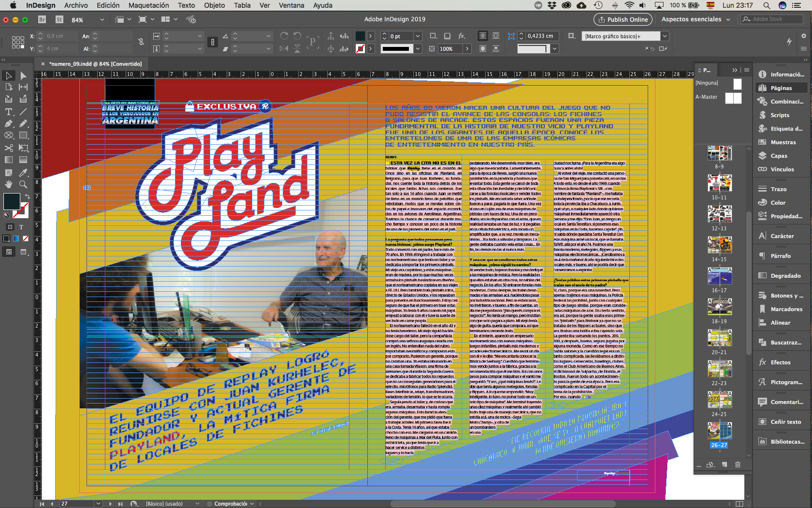Click the swap fill and stroke arrow
The height and width of the screenshot is (508, 812).
coord(27,196)
